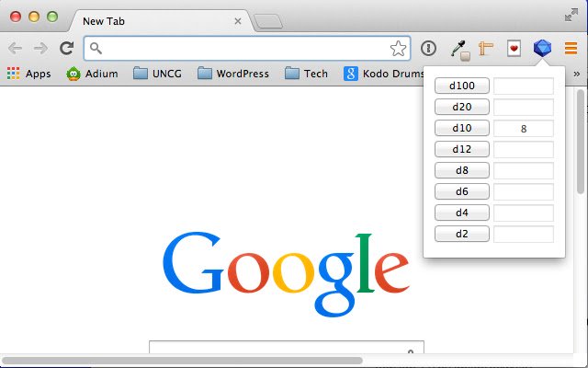Open the Chrome hamburger menu
Image resolution: width=588 pixels, height=368 pixels.
571,49
